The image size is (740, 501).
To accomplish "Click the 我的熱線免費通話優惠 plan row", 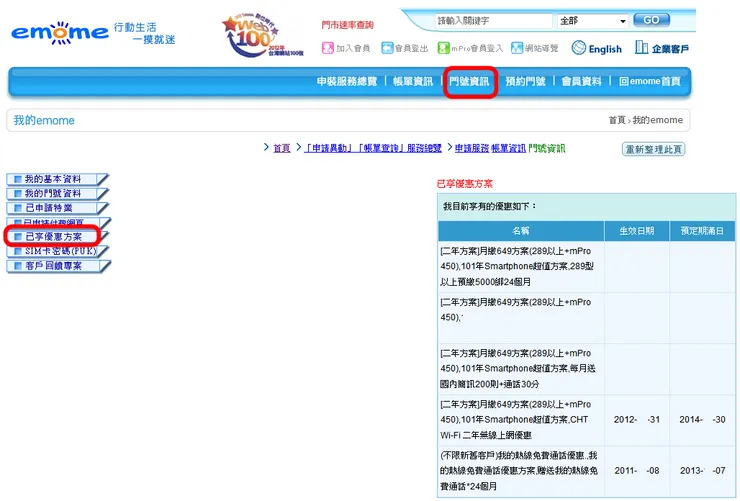I will point(586,471).
